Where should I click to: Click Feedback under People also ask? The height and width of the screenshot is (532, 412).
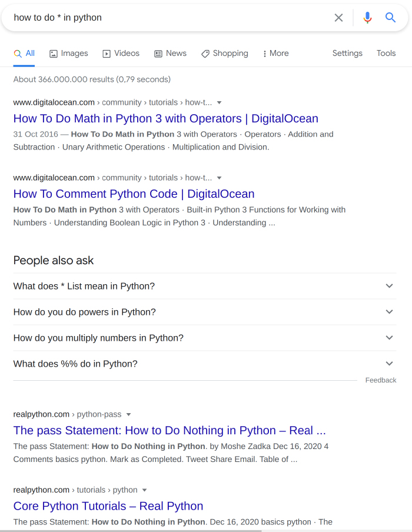coord(380,380)
